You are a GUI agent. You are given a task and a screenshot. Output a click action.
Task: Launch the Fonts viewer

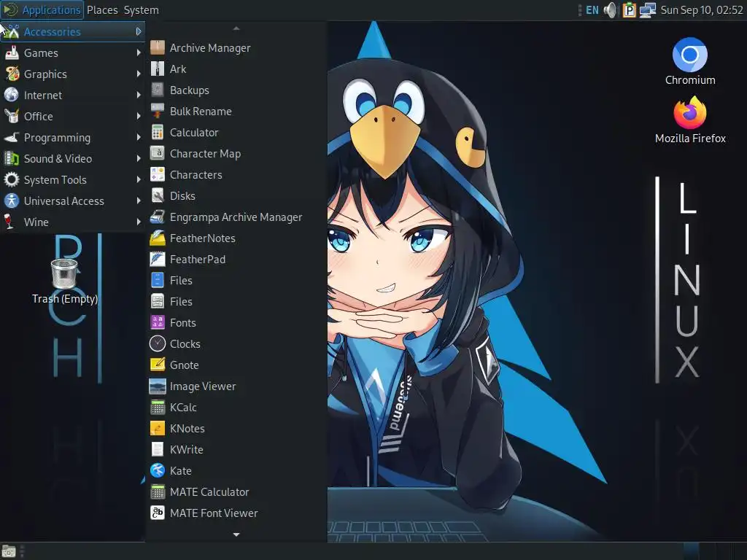[236, 323]
